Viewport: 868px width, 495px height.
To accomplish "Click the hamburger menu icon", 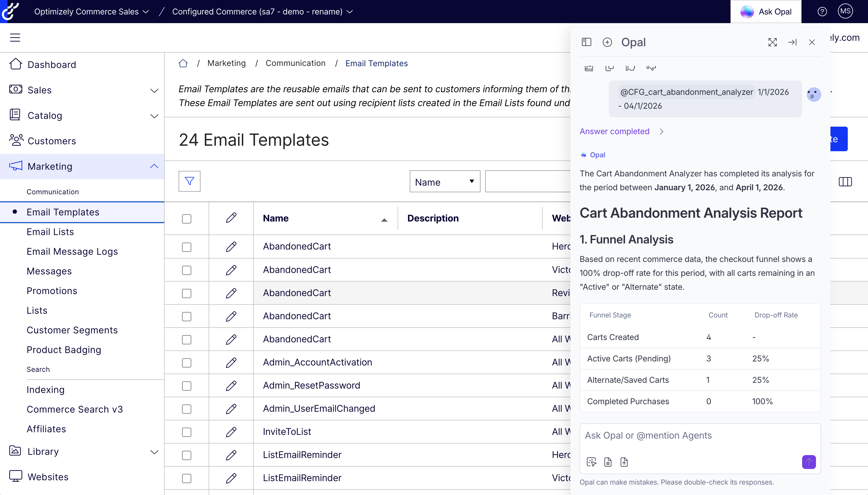I will [15, 37].
